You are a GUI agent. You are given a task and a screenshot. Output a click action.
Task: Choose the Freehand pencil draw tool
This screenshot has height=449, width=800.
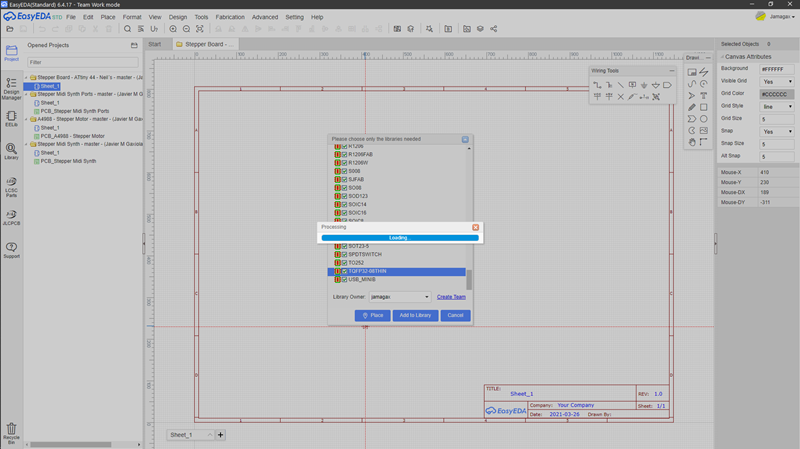click(692, 107)
